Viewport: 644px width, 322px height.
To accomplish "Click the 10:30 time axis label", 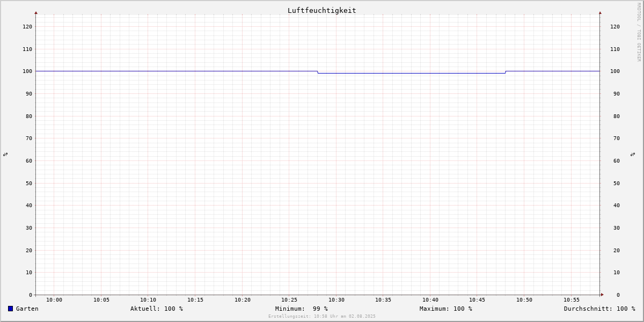I will 336,300.
